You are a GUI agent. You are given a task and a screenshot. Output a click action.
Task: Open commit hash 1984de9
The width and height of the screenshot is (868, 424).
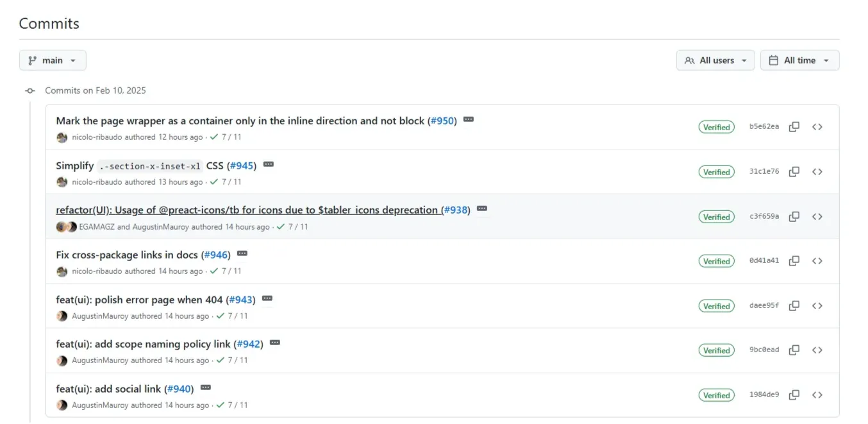[764, 395]
